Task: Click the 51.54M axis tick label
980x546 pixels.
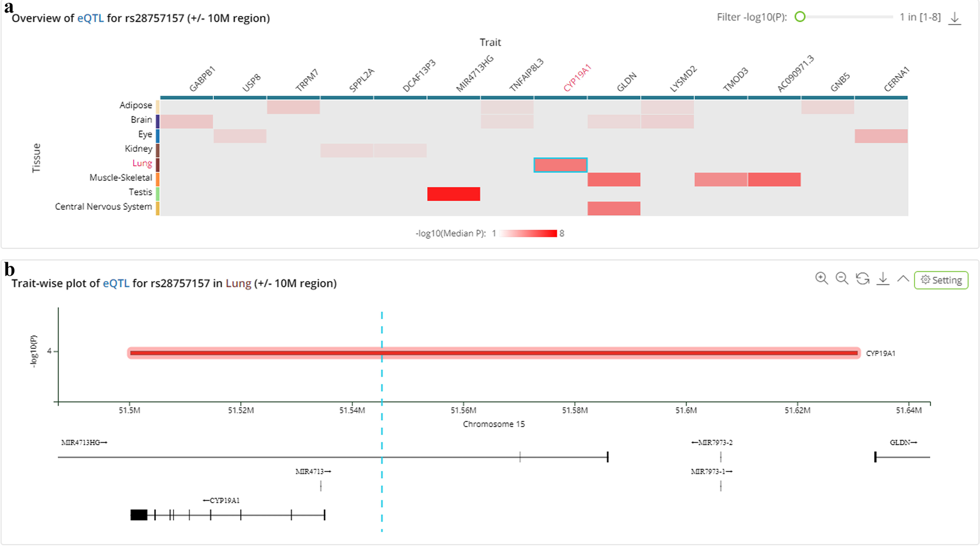Action: point(352,410)
